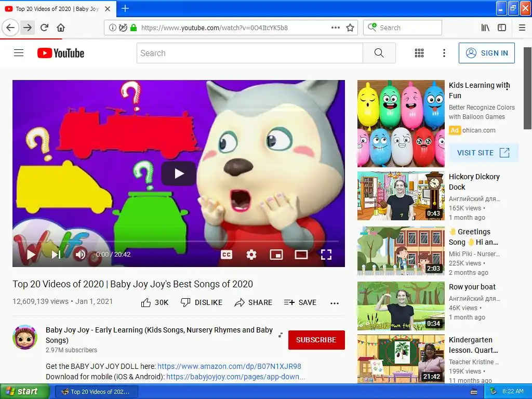Click the VISIT SITE ad button
Image resolution: width=532 pixels, height=399 pixels.
point(483,153)
